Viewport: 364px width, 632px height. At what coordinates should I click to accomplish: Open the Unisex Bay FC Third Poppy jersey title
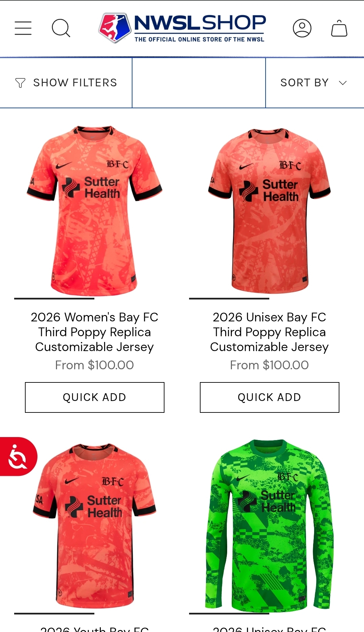point(270,332)
